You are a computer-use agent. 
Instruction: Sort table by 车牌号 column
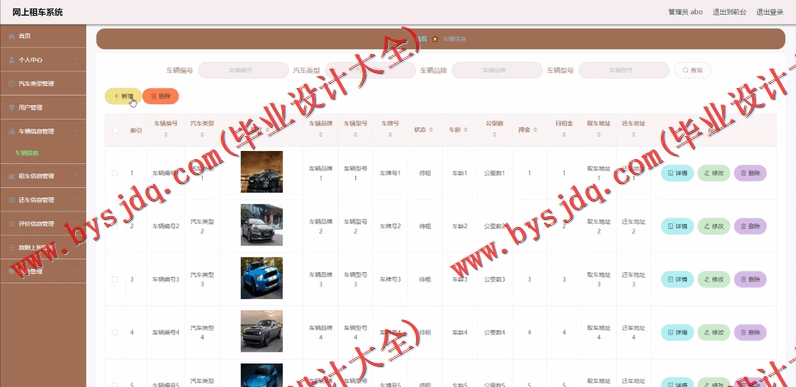click(390, 135)
